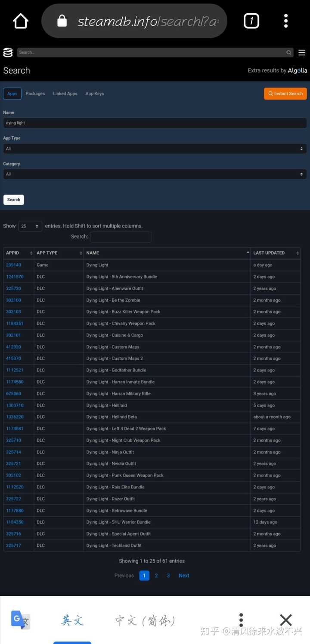Click the Name field containing dying light
The width and height of the screenshot is (310, 644).
[155, 123]
